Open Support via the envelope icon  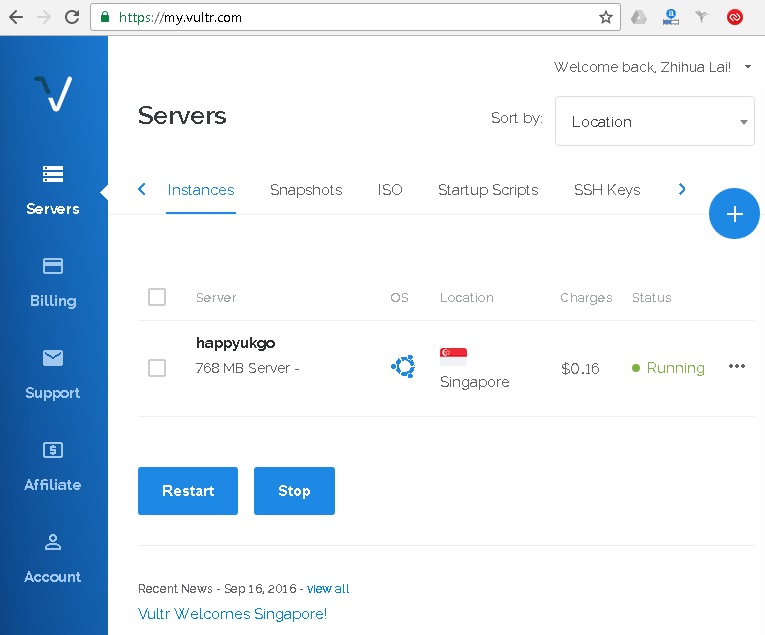point(53,358)
